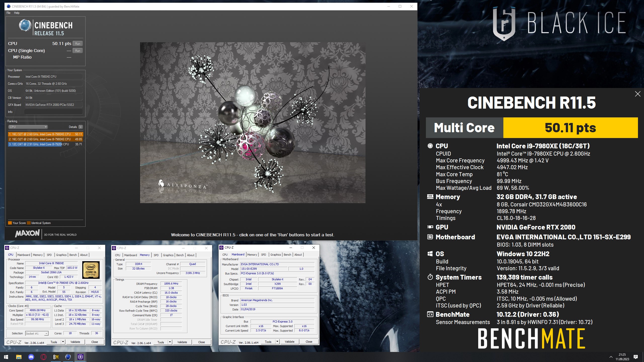This screenshot has height=362, width=644.
Task: Click the yellow 50.11 pts score box
Action: click(x=570, y=128)
